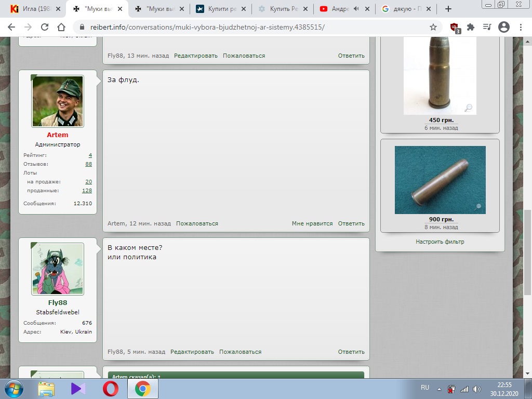Click the scrollbar up arrow
Image resolution: width=532 pixels, height=399 pixels.
(x=528, y=42)
